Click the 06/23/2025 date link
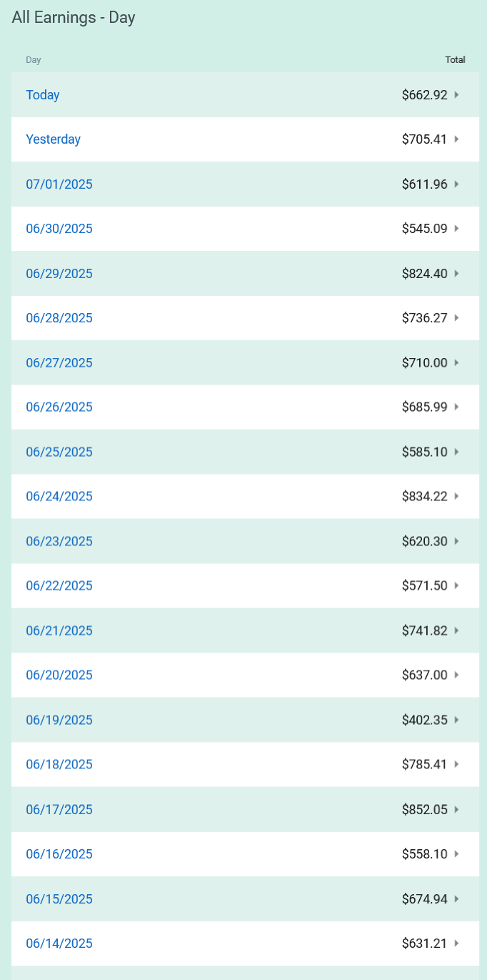Screen dimensions: 487x980 (59, 541)
